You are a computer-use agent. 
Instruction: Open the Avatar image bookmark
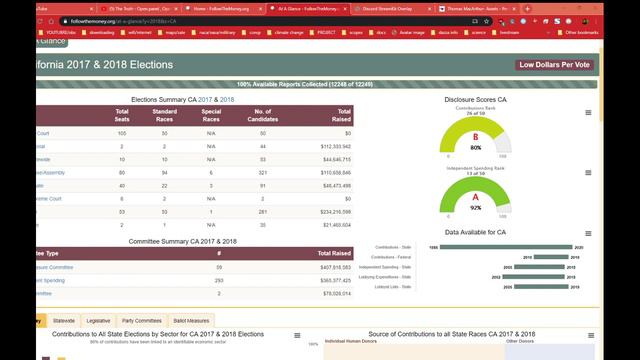point(408,32)
